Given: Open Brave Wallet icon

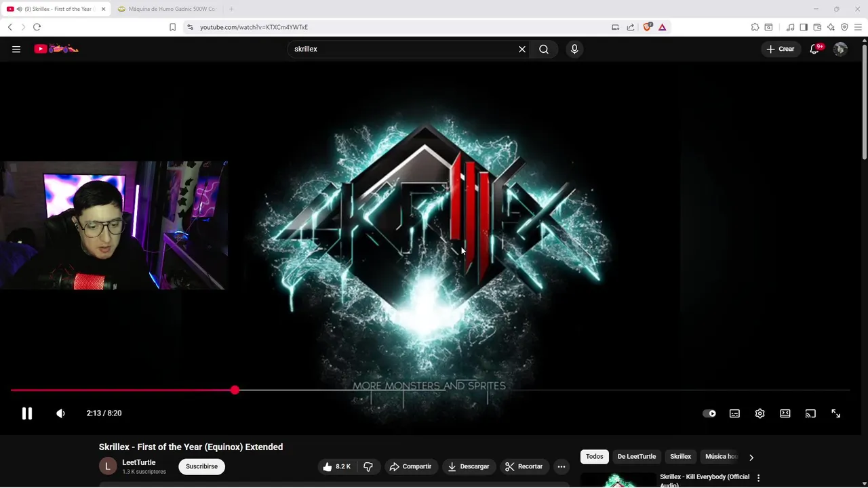Looking at the screenshot, I should (817, 27).
